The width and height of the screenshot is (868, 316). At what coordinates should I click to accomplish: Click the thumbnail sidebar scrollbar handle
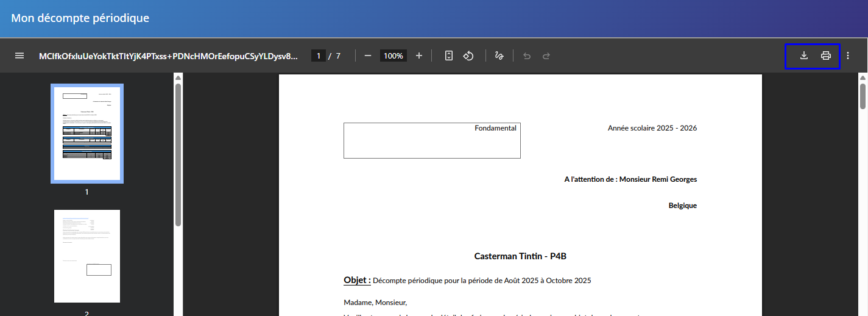pos(178,153)
